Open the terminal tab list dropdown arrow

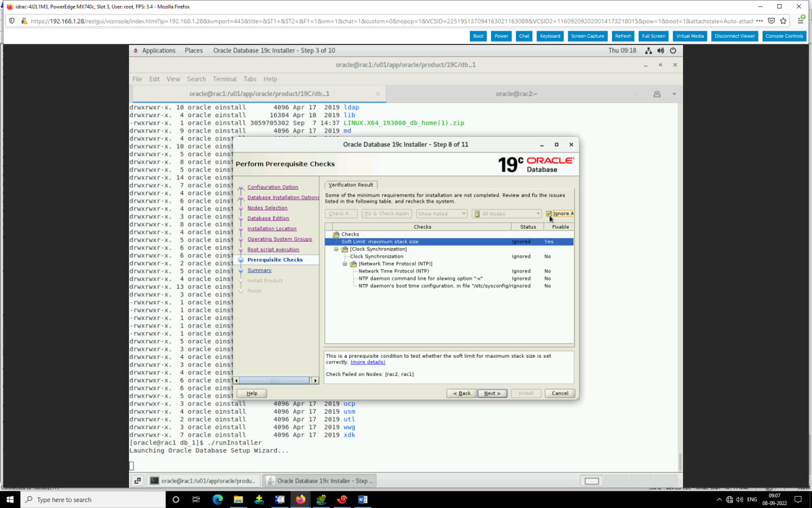[x=674, y=94]
